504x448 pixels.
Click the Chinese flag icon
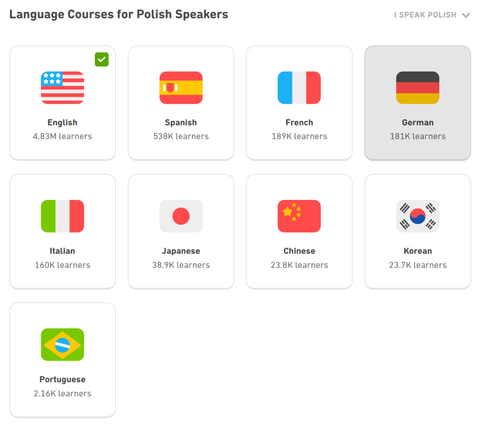tap(299, 216)
